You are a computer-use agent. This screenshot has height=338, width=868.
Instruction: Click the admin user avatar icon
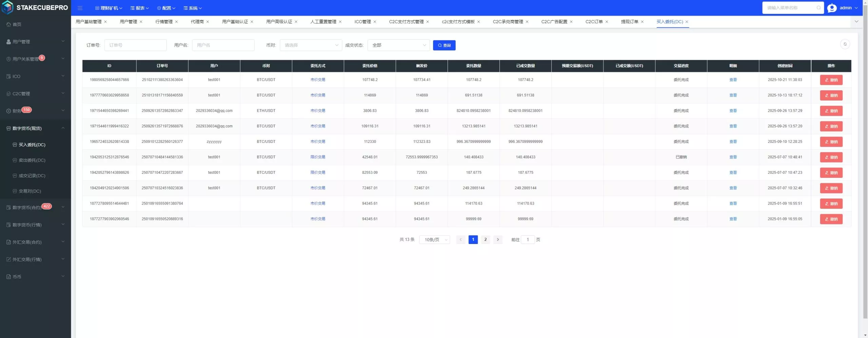coord(832,8)
